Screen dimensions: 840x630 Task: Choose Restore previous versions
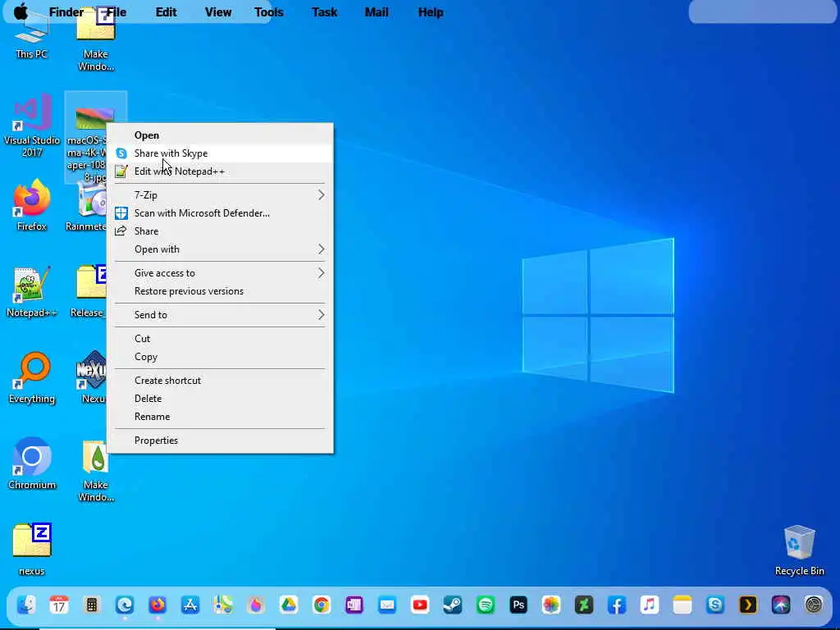click(x=220, y=291)
